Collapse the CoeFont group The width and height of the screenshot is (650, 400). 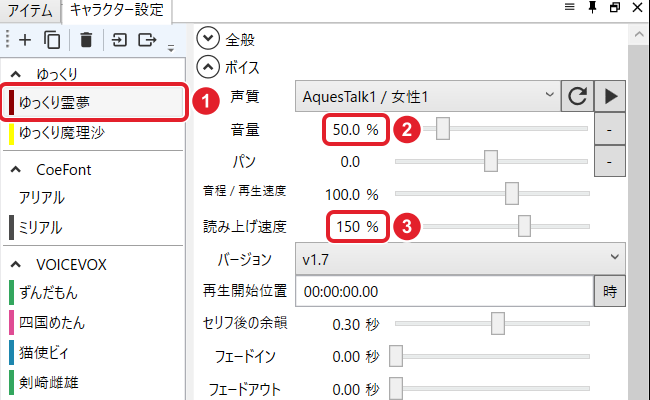[16, 170]
